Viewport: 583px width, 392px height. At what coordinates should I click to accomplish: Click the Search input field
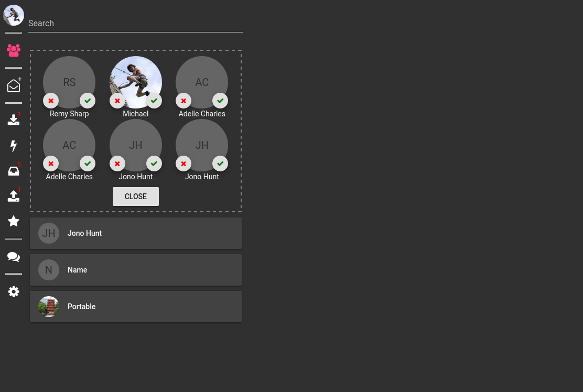point(136,24)
